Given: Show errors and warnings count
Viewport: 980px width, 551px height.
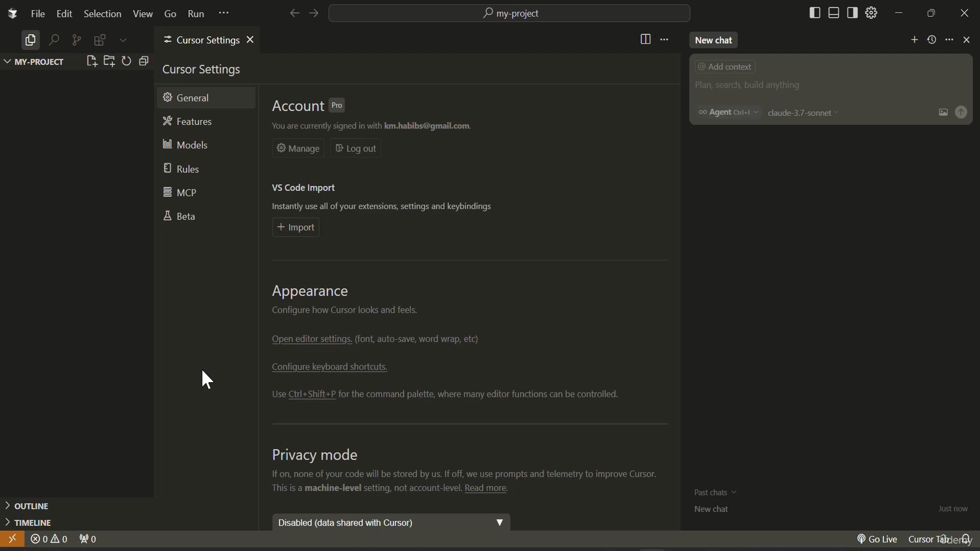Looking at the screenshot, I should tap(49, 540).
